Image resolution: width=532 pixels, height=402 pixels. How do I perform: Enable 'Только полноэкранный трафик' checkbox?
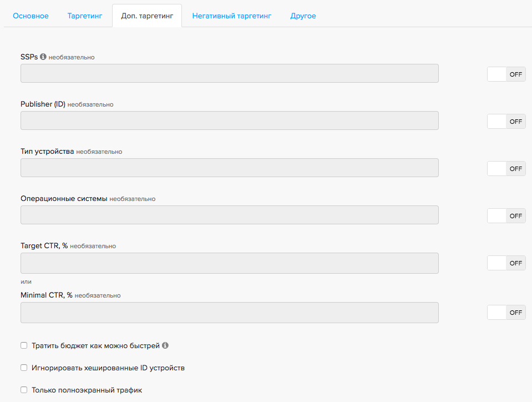click(x=24, y=390)
